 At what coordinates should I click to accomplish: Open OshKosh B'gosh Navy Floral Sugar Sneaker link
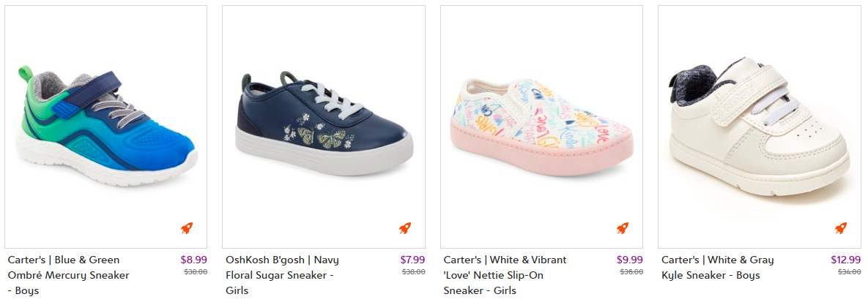coord(282,275)
